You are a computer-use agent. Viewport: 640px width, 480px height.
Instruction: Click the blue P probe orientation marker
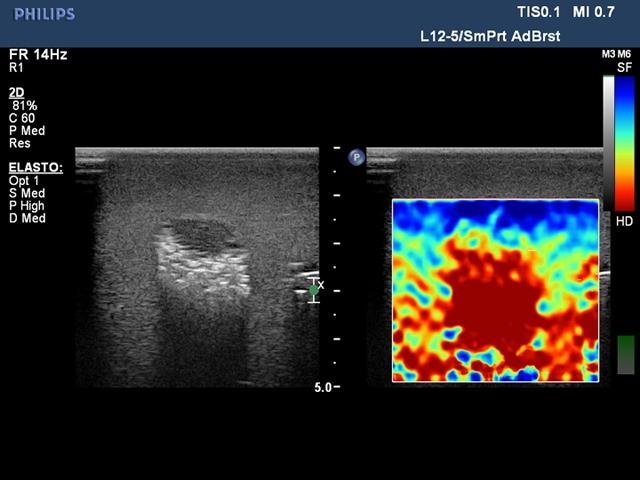click(356, 157)
